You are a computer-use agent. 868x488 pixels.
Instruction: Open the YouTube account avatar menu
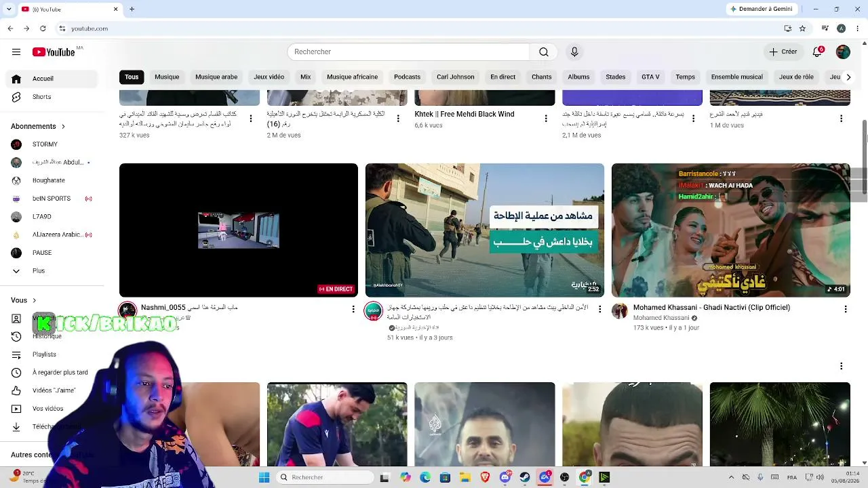[843, 52]
